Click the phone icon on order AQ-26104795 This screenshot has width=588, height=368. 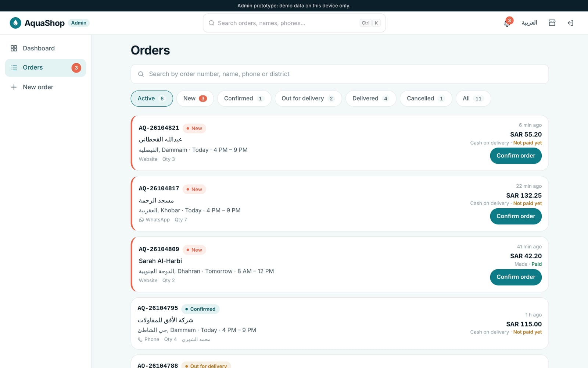[140, 340]
